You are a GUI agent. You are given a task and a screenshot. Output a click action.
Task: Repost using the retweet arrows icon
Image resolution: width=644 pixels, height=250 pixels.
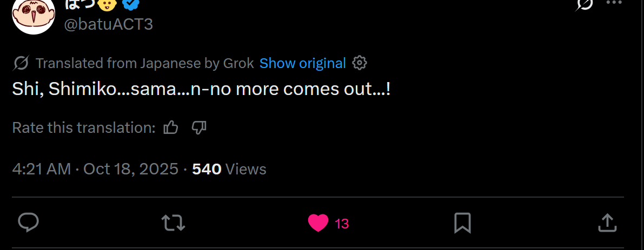[x=173, y=222]
